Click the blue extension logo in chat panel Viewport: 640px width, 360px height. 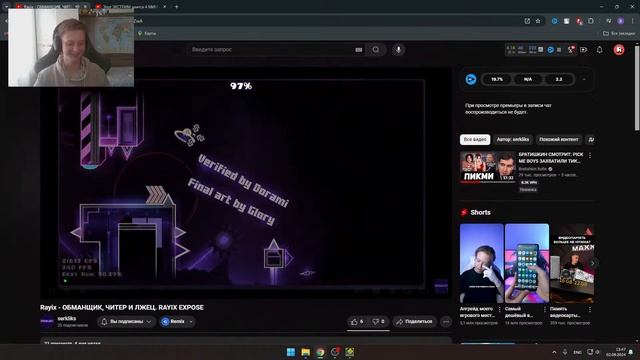point(471,80)
